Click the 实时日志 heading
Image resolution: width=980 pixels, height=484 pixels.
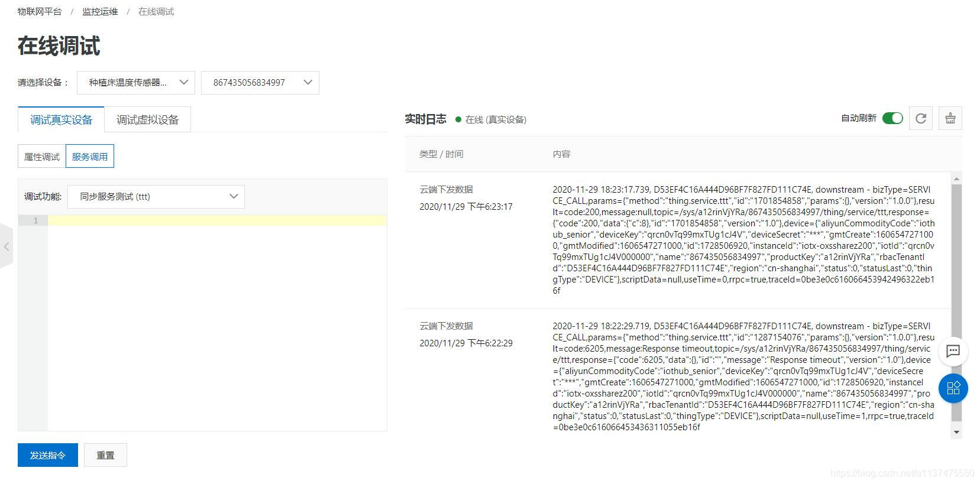(425, 119)
